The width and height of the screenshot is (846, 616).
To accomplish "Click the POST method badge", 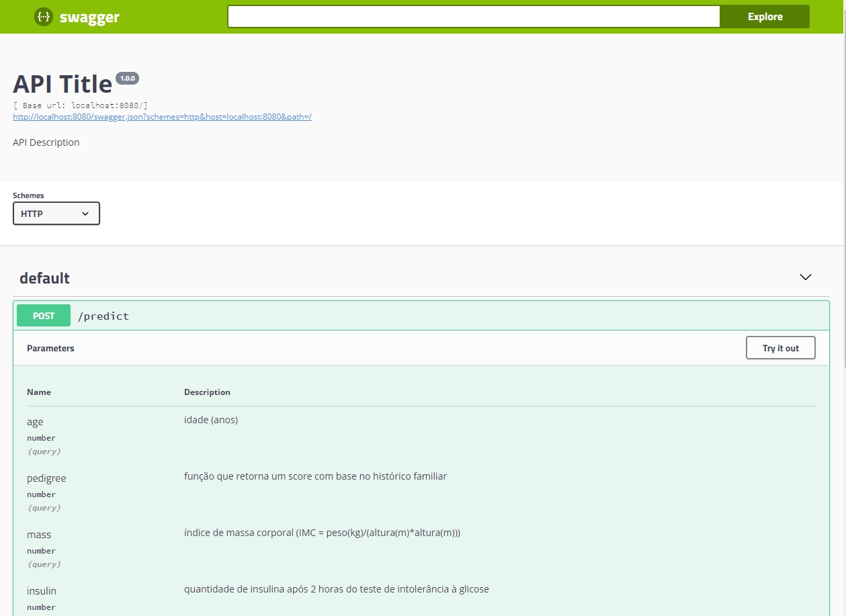I will pyautogui.click(x=44, y=316).
